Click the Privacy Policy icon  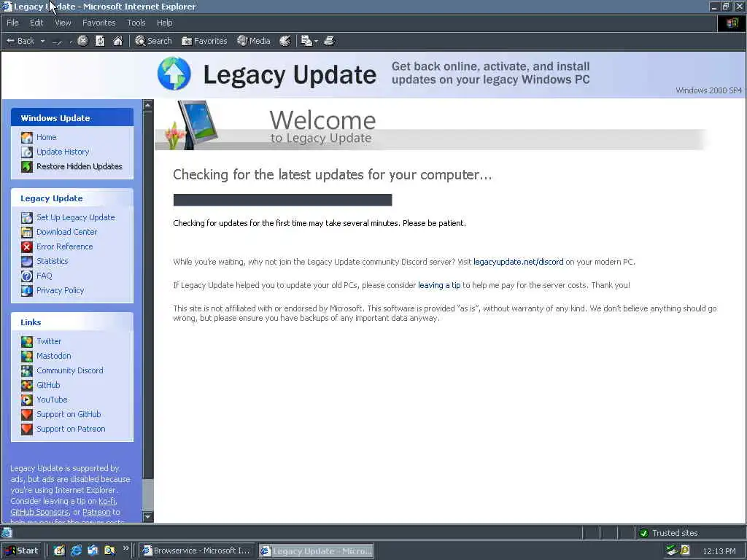pos(27,290)
